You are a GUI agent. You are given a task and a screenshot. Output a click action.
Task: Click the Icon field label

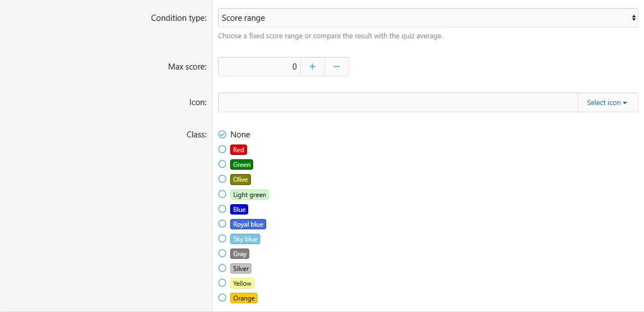click(x=198, y=102)
